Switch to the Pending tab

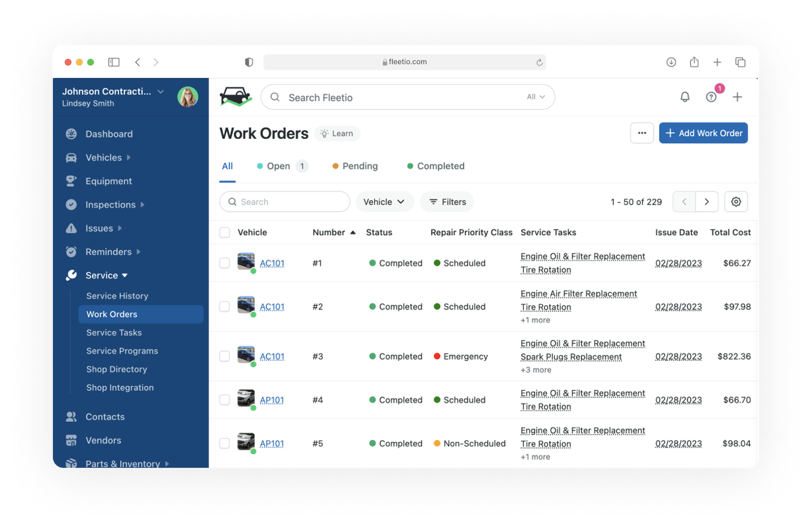coord(355,166)
